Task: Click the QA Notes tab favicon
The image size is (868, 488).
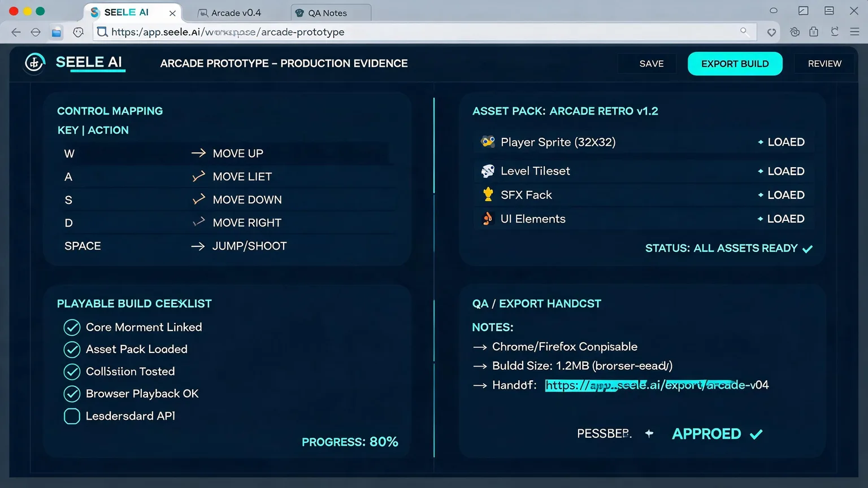Action: [300, 13]
